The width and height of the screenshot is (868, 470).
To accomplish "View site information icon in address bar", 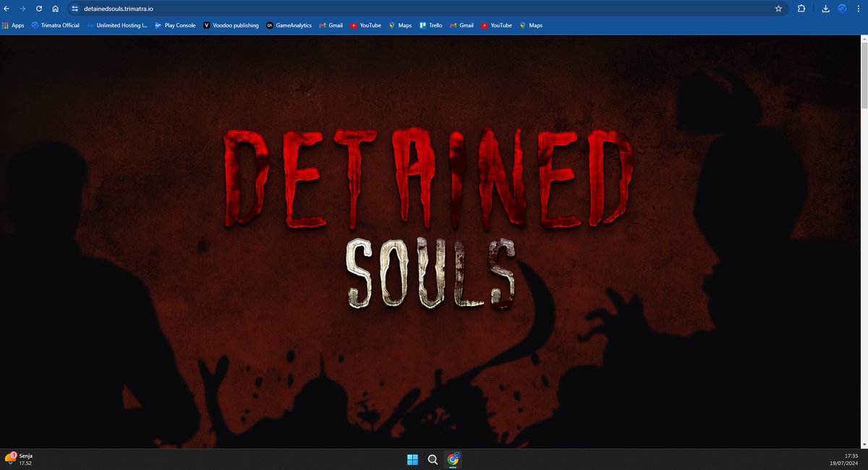I will (74, 9).
